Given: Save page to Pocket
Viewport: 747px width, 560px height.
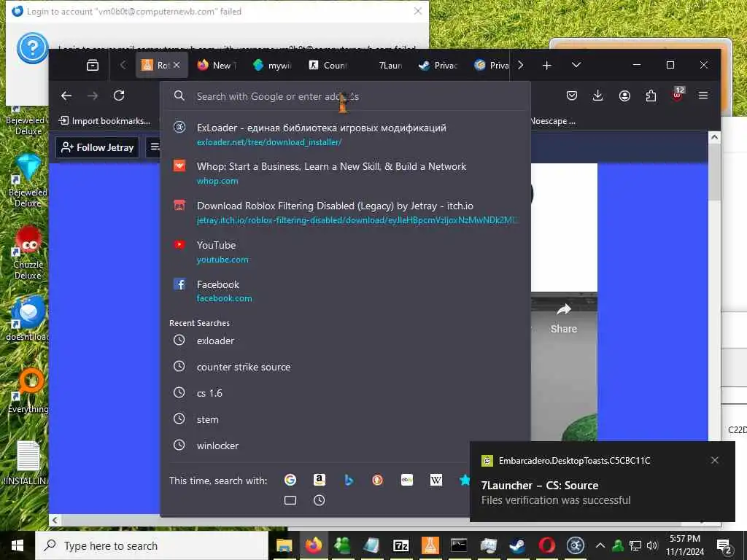Looking at the screenshot, I should [x=572, y=96].
